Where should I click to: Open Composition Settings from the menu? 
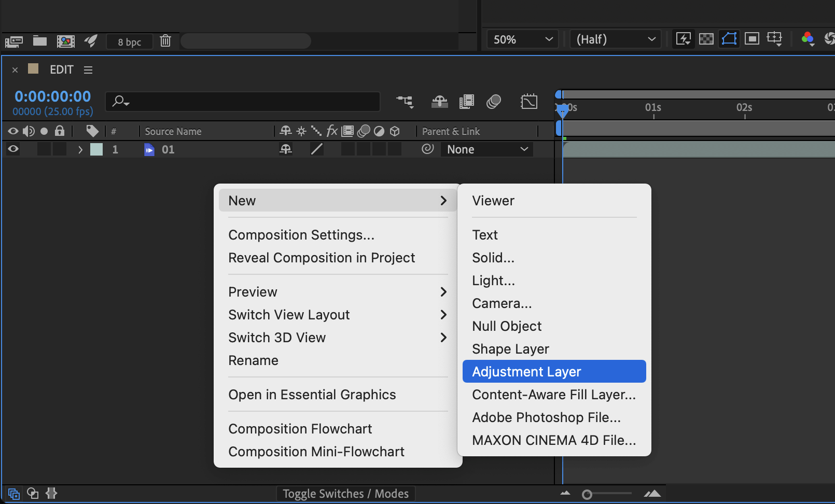[301, 235]
